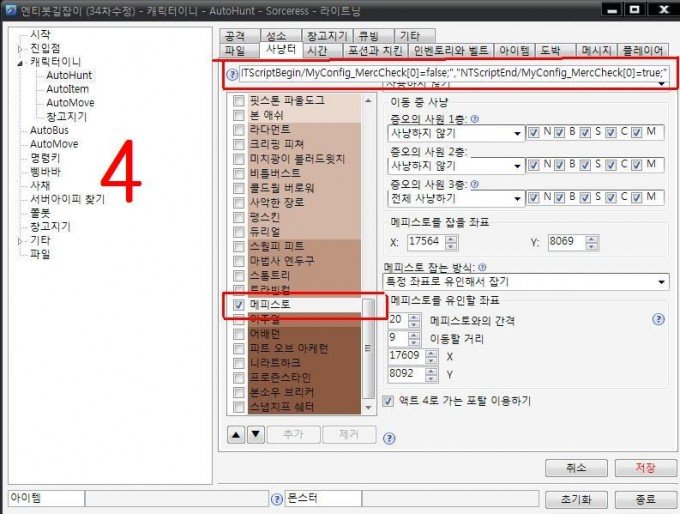Click the 종료 button

pyautogui.click(x=646, y=499)
